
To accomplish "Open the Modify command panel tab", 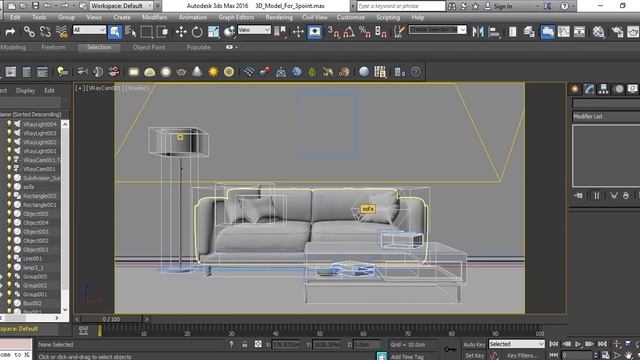I will pos(589,89).
